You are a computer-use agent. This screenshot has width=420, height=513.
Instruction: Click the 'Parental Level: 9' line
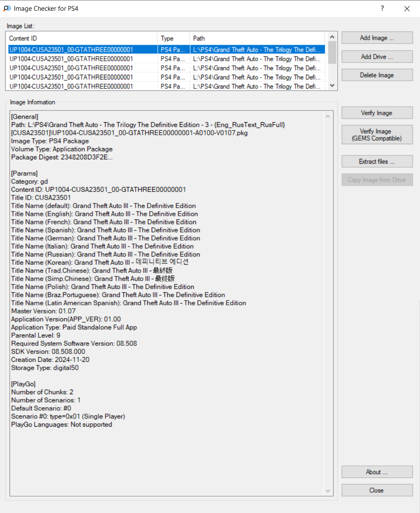(x=36, y=336)
